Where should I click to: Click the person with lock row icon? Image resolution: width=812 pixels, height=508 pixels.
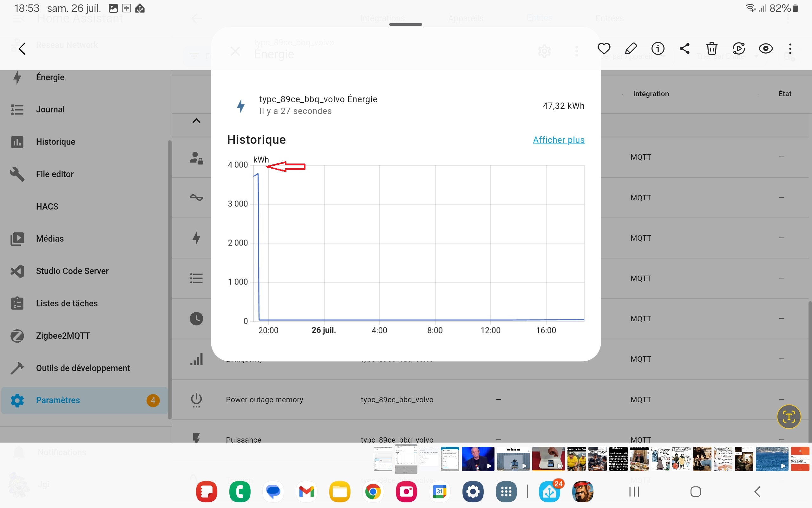(x=196, y=157)
